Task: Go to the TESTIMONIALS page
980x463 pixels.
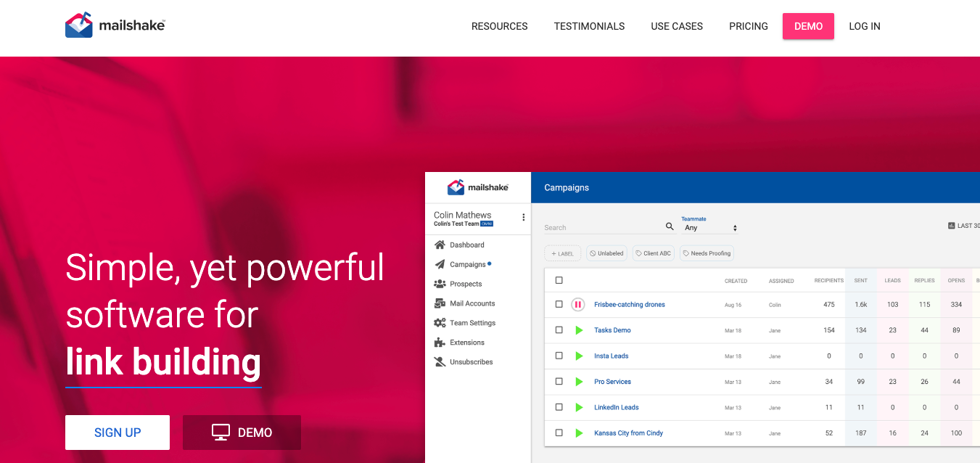Action: click(x=589, y=26)
